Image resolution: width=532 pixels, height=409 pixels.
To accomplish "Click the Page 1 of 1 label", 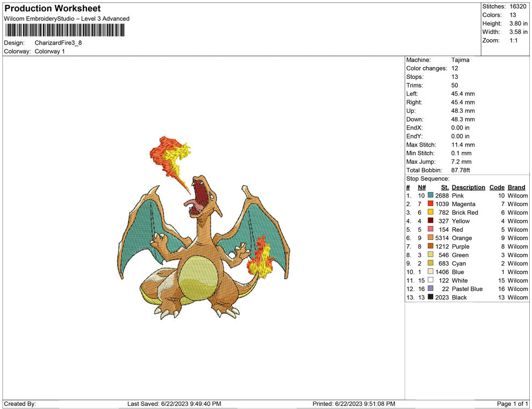I will [x=512, y=404].
